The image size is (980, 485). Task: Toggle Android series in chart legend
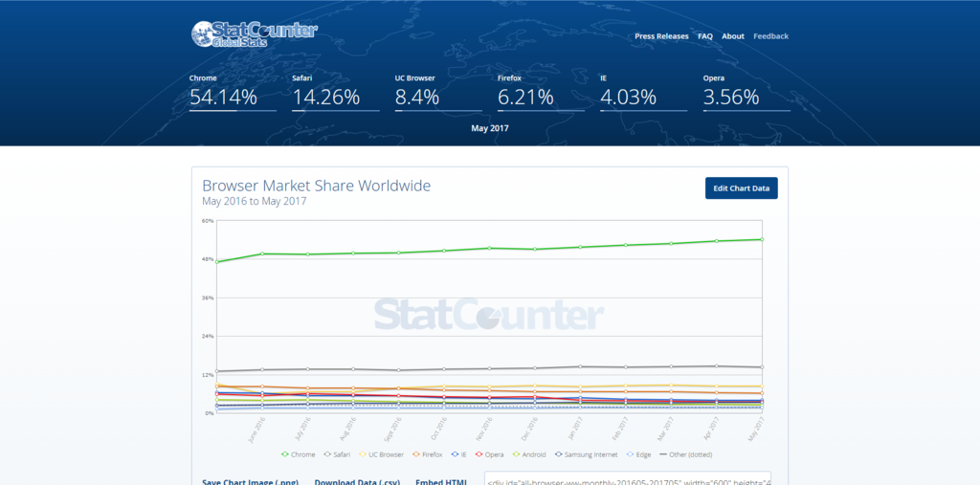click(x=528, y=454)
